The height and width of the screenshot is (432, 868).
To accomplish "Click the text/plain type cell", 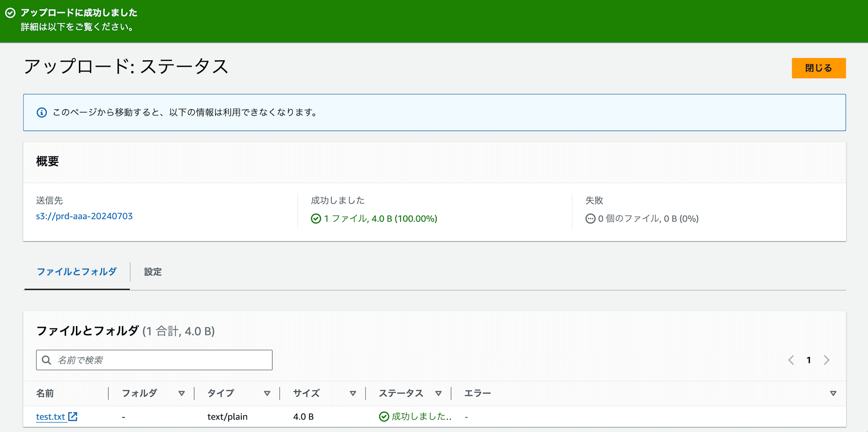I will point(227,416).
